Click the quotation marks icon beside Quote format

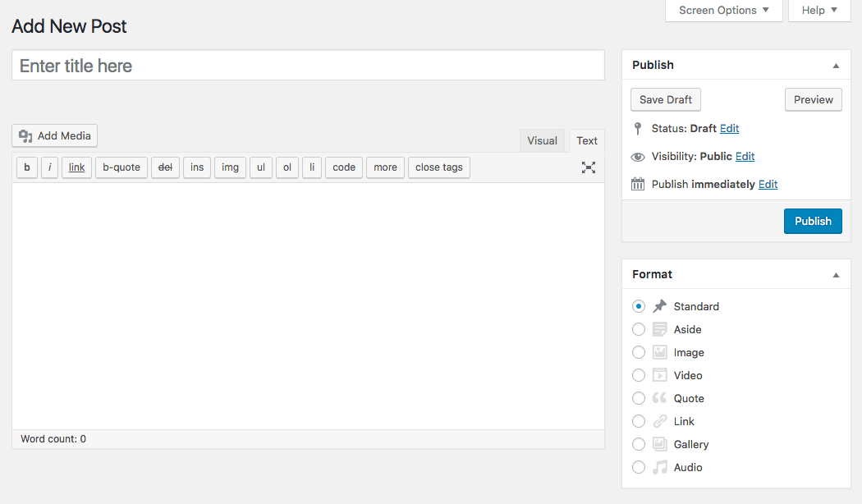(659, 398)
